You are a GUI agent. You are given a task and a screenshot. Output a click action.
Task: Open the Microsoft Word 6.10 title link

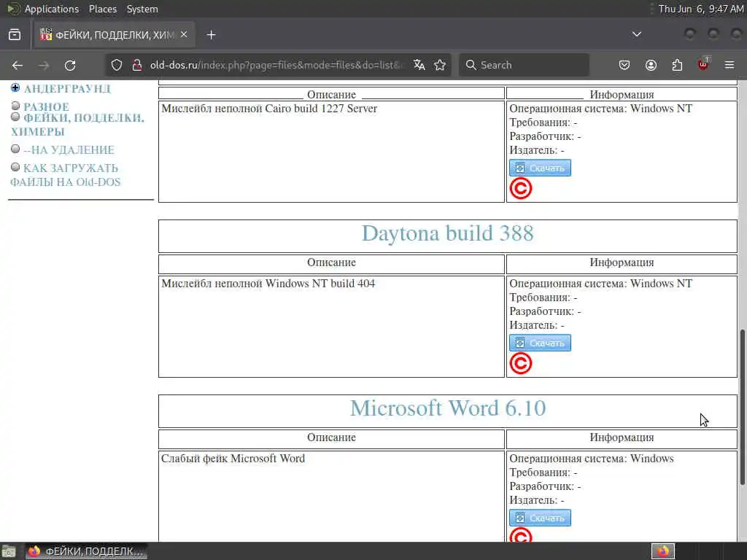click(x=448, y=408)
